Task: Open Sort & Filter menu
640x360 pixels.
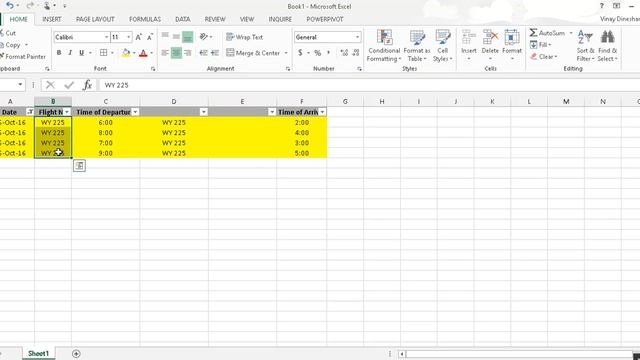Action: (x=585, y=46)
